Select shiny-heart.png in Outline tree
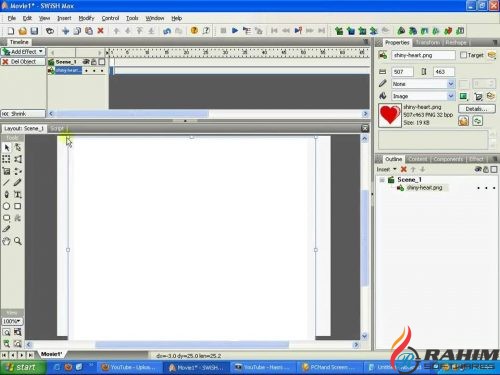The image size is (500, 375). [424, 188]
